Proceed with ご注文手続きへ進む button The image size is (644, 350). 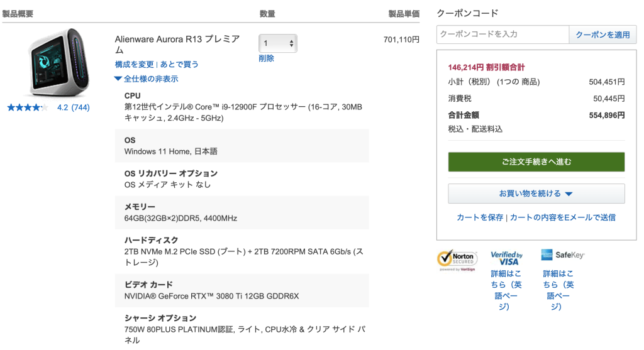pos(536,162)
